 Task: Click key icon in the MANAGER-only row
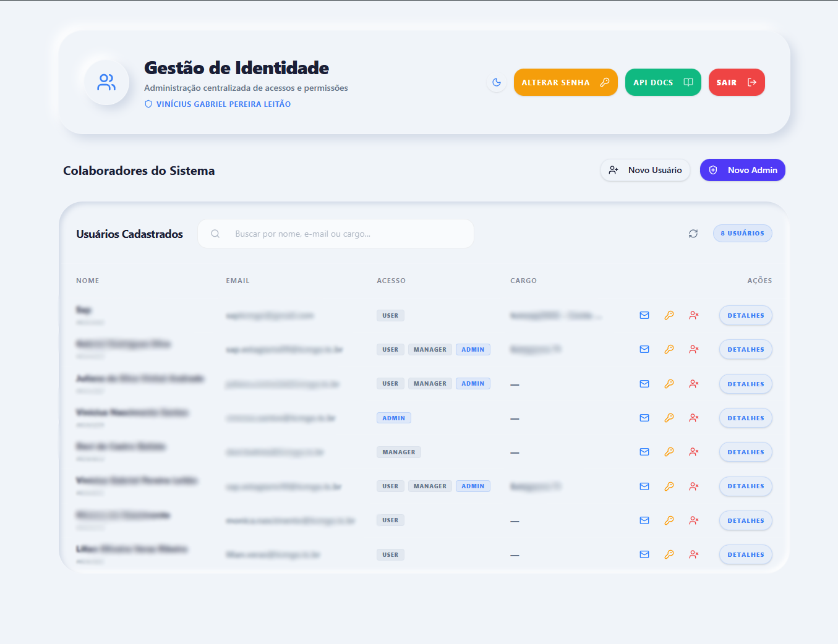click(669, 452)
